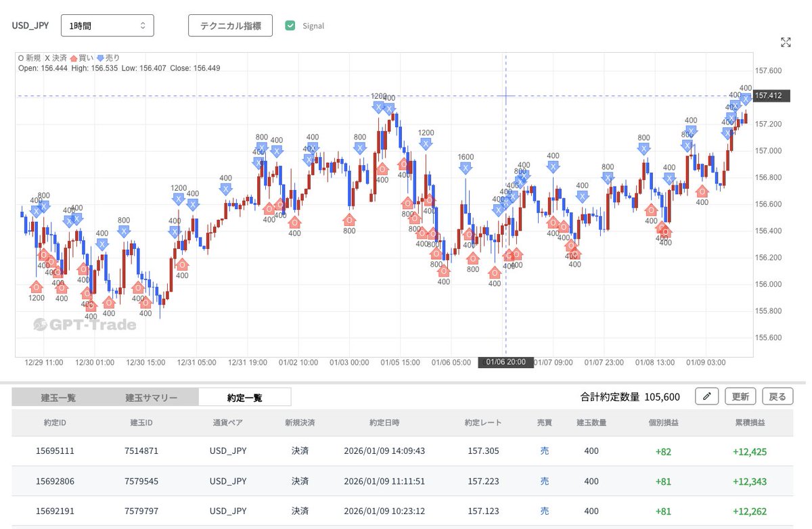
Task: Click the red buy marker labeled 800 near 01/02
Action: coord(350,221)
